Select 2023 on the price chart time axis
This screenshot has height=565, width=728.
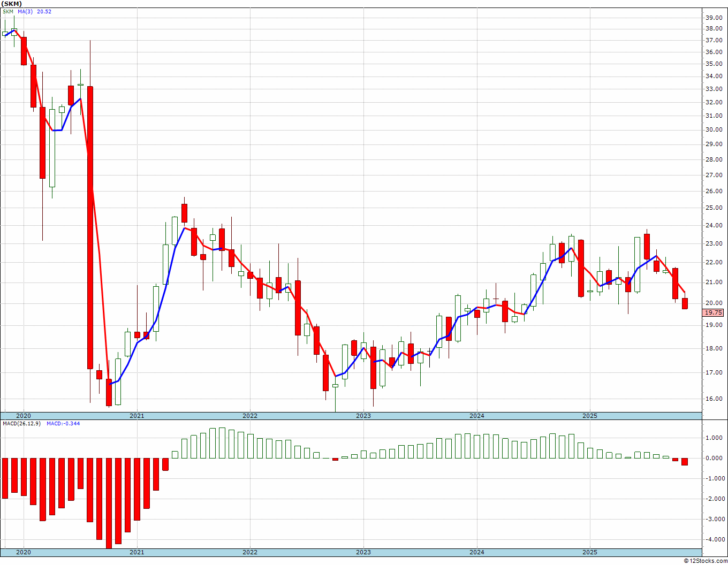363,416
